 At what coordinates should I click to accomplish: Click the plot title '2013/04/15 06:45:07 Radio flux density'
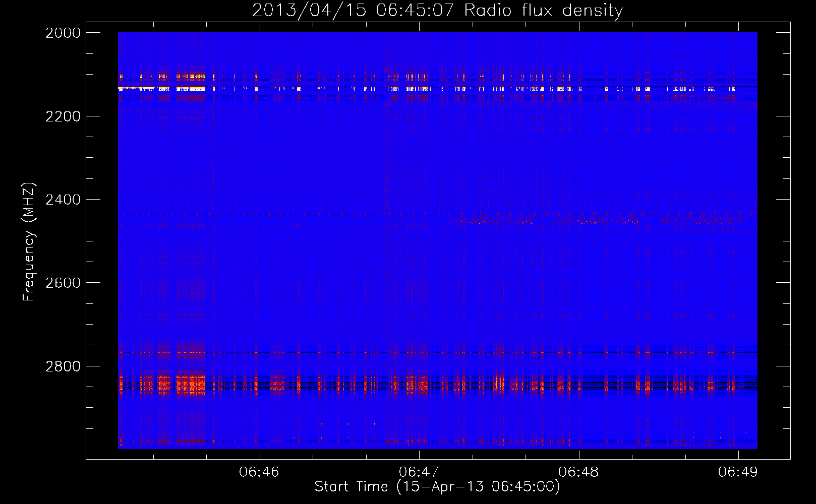point(437,11)
